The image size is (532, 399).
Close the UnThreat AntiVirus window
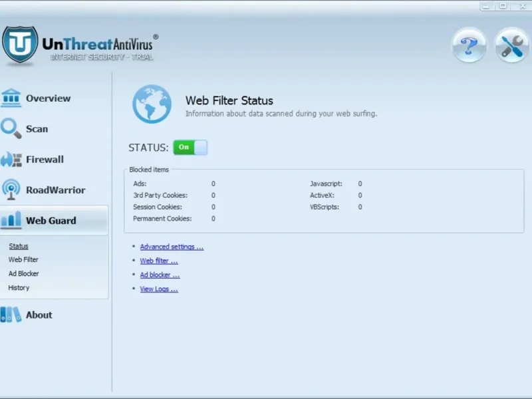(523, 6)
